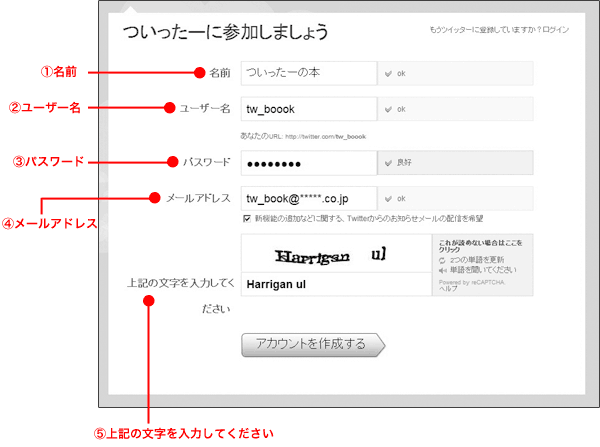Click the ok checkmark beside 名前 field

[388, 73]
